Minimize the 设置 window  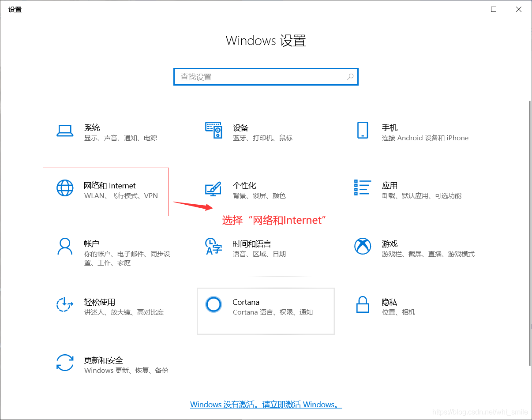(x=468, y=9)
